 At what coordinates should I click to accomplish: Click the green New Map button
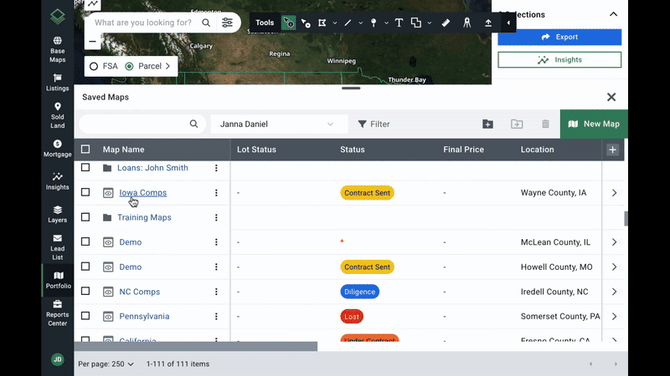pos(594,124)
